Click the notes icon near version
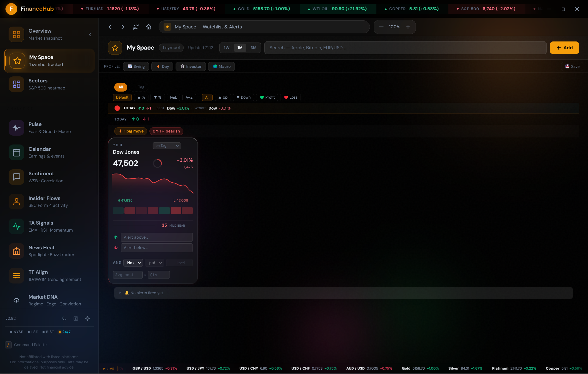This screenshot has width=588, height=374. tap(76, 318)
